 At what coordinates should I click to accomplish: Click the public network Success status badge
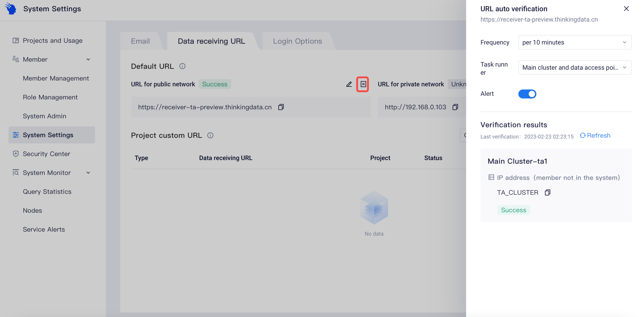coord(215,84)
